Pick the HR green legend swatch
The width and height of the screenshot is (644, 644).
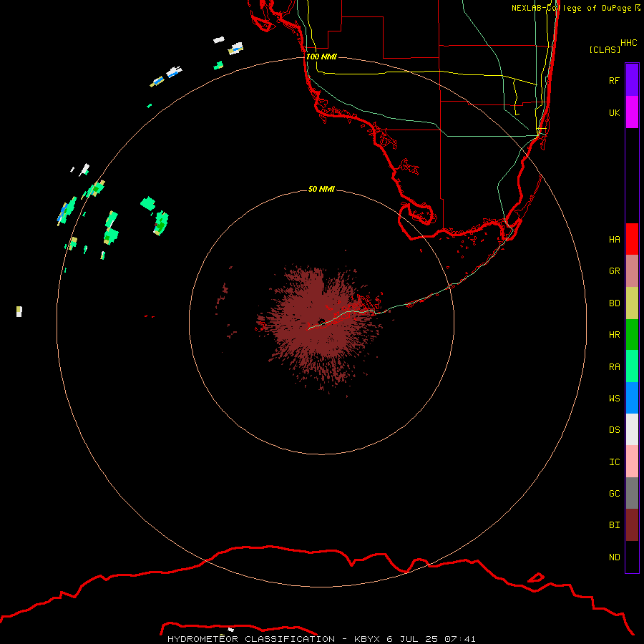(632, 334)
